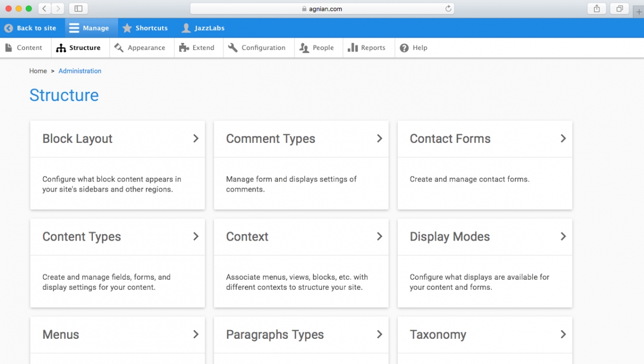Click the Content page icon
Viewport: 644px width, 364px height.
click(9, 48)
